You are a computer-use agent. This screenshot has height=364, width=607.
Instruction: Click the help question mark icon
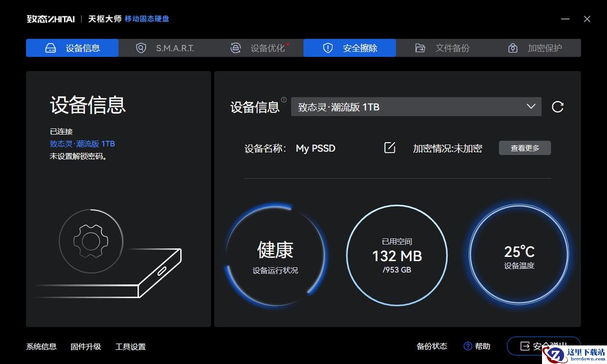(x=468, y=346)
